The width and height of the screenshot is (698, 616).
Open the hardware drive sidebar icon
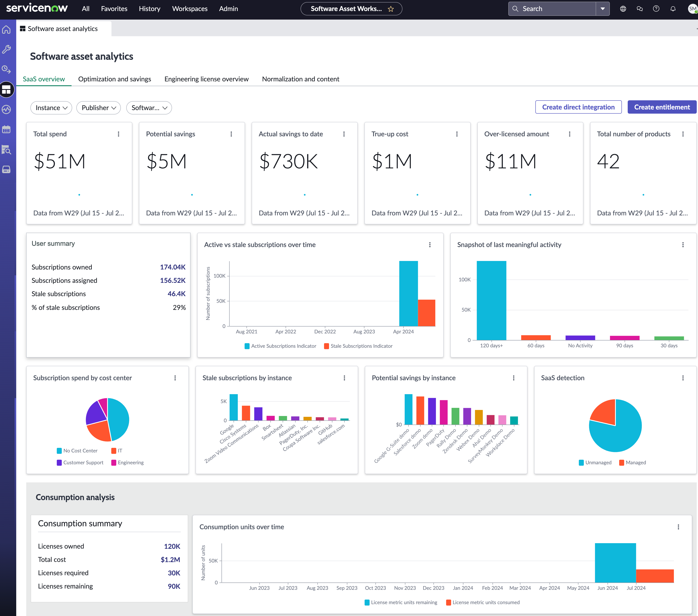point(6,169)
